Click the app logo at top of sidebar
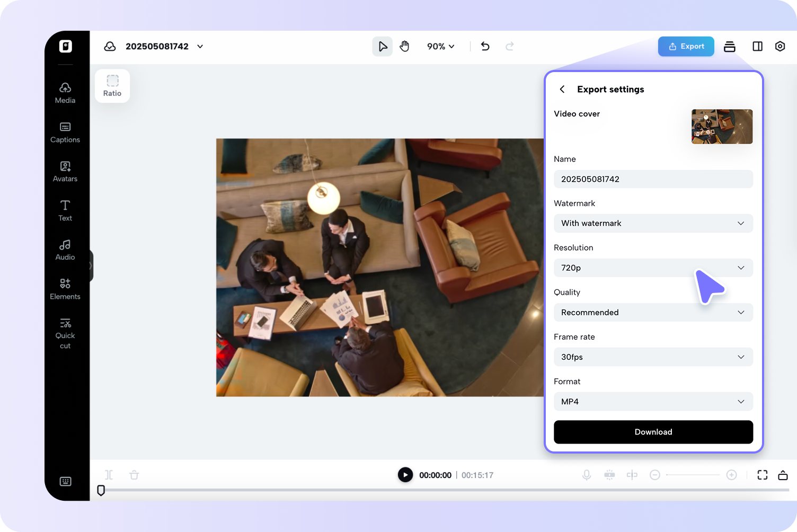797x532 pixels. point(66,46)
